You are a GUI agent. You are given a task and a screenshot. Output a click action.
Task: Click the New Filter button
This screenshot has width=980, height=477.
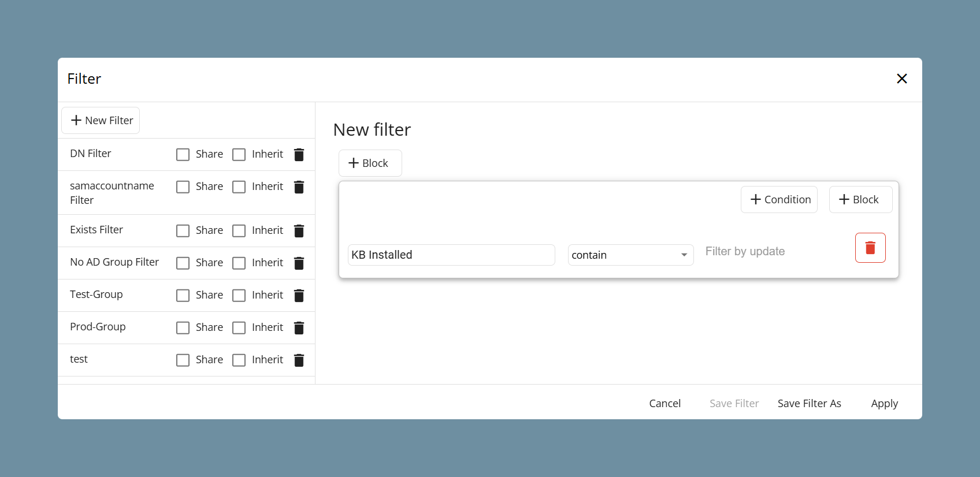click(101, 120)
